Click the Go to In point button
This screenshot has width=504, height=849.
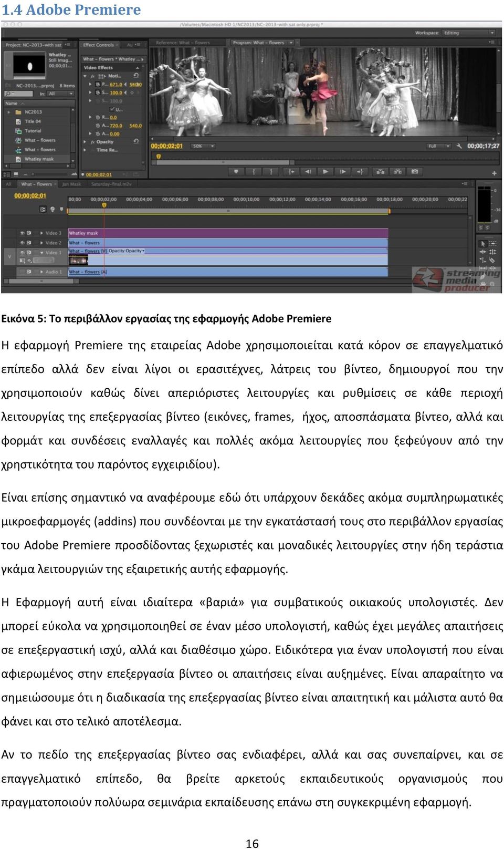[291, 172]
